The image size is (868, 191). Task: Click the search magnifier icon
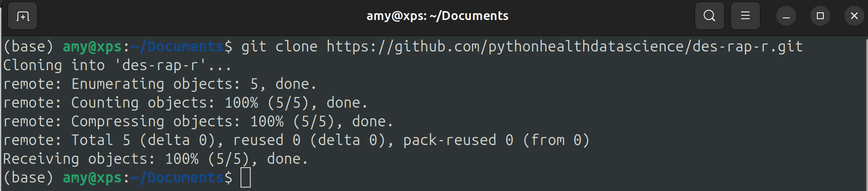pos(709,16)
